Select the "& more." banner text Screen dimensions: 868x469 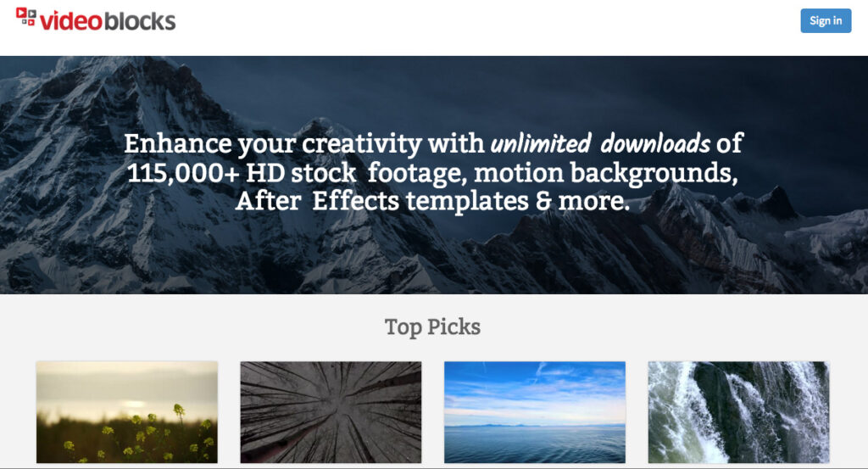click(583, 200)
